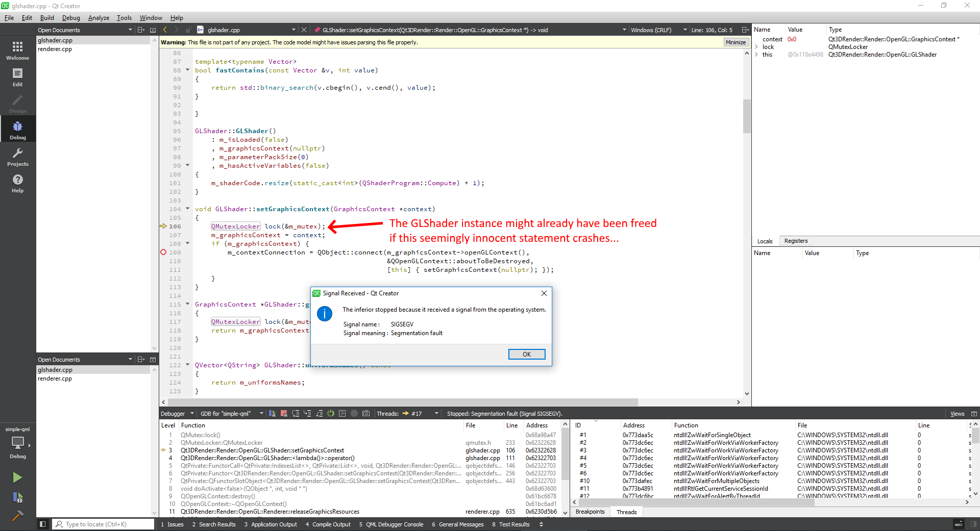Go back with the editor navigation arrow
This screenshot has width=980, height=531.
165,30
